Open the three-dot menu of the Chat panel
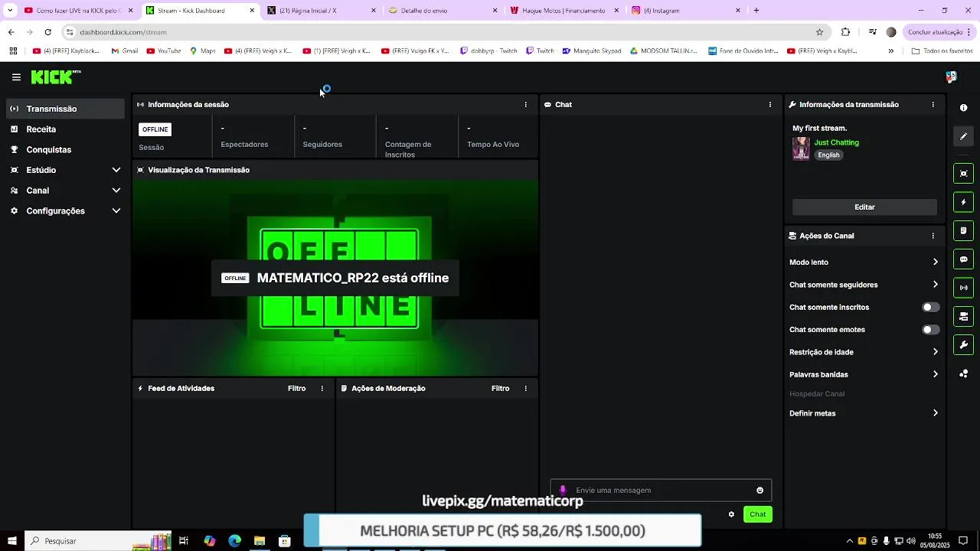Viewport: 980px width, 551px height. (x=770, y=104)
